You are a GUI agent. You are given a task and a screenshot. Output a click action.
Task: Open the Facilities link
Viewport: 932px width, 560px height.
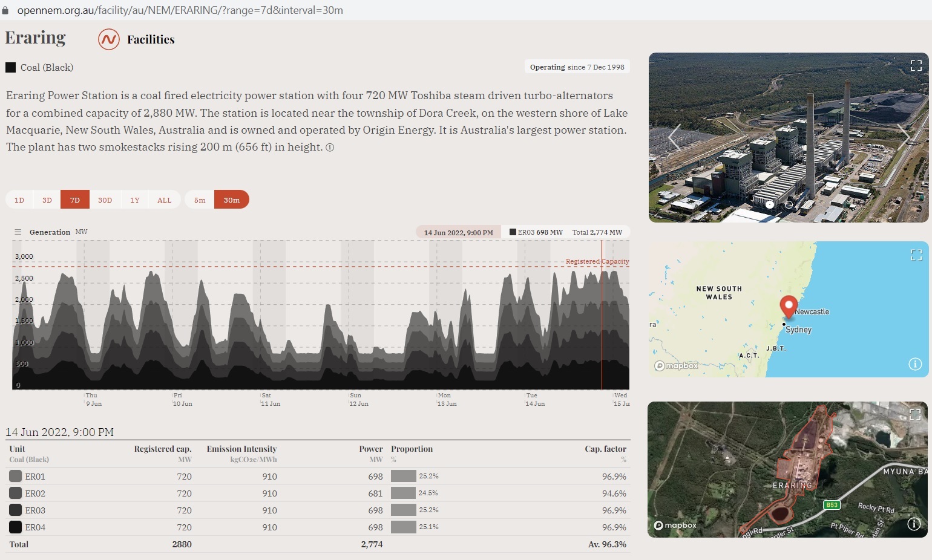pos(151,39)
